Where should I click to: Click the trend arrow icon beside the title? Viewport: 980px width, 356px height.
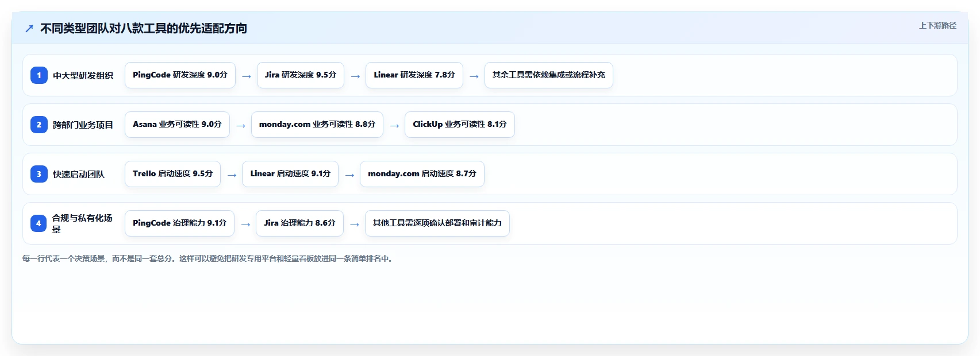tap(29, 29)
